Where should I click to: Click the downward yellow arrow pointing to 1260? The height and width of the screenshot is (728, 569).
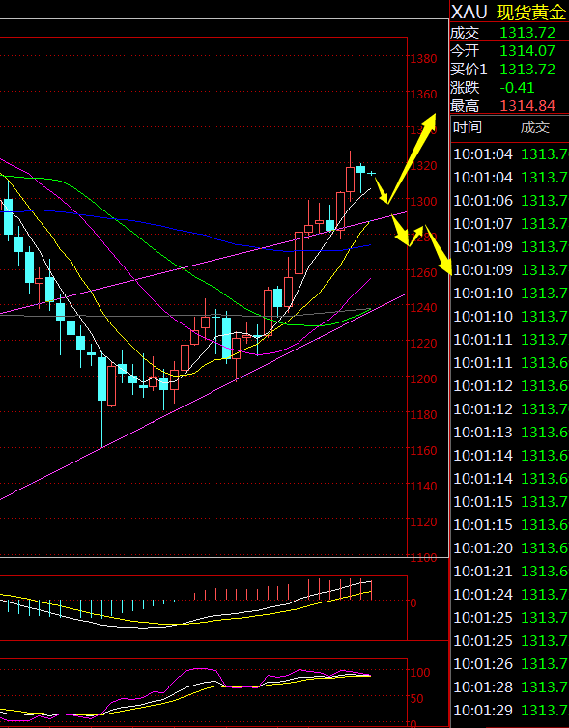(439, 250)
